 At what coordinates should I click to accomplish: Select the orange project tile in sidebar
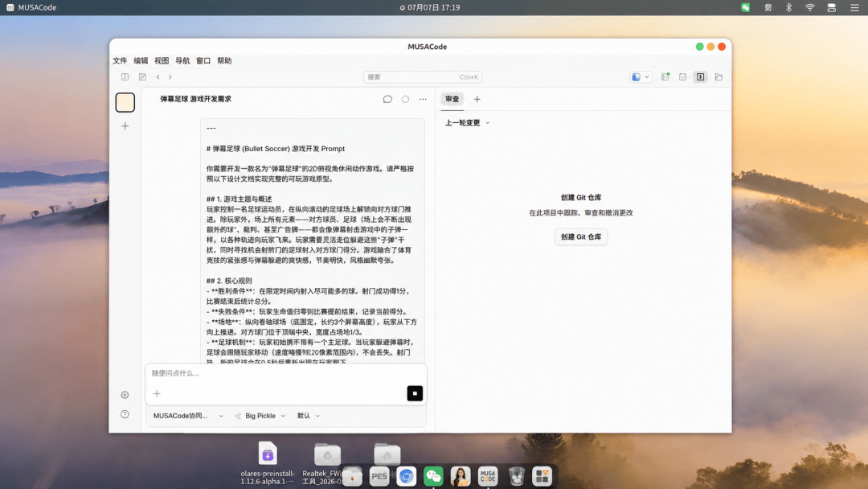coord(125,102)
